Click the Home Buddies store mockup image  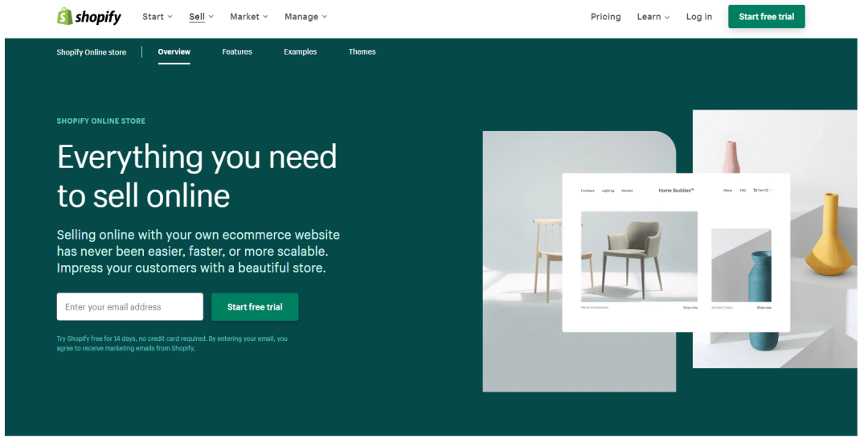676,252
